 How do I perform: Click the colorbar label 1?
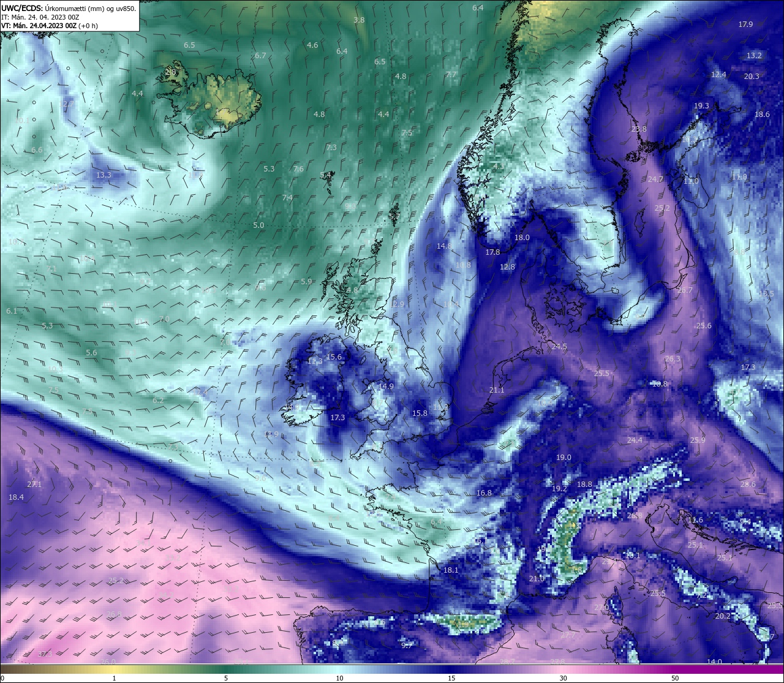point(115,678)
